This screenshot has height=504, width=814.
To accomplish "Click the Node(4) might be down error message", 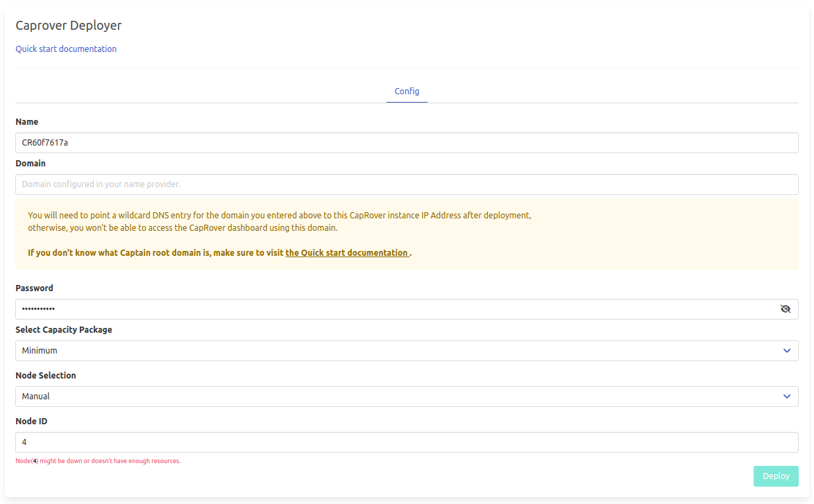I will [x=98, y=461].
